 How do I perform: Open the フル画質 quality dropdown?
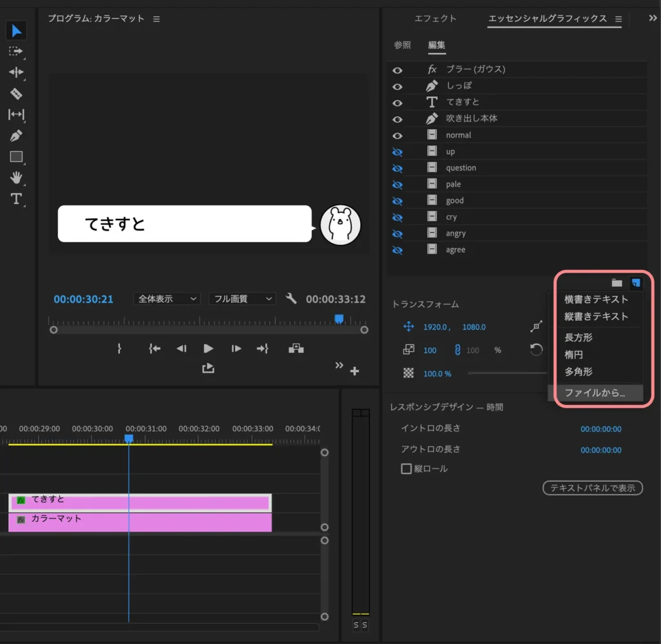pyautogui.click(x=242, y=299)
